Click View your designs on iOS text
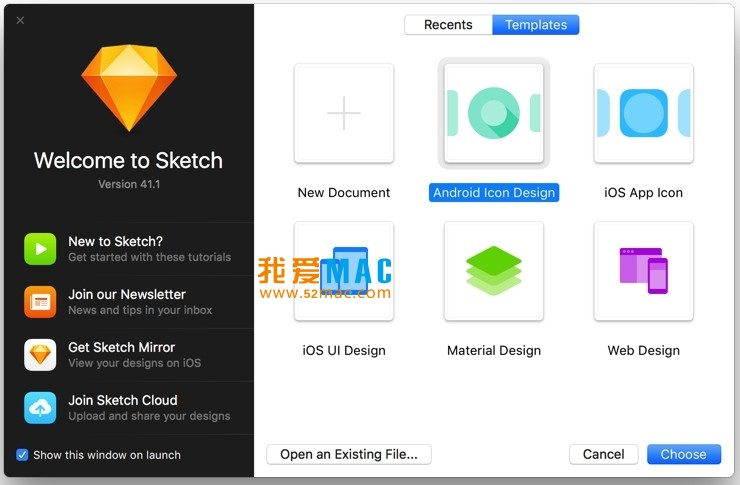Viewport: 740px width, 485px height. 135,363
